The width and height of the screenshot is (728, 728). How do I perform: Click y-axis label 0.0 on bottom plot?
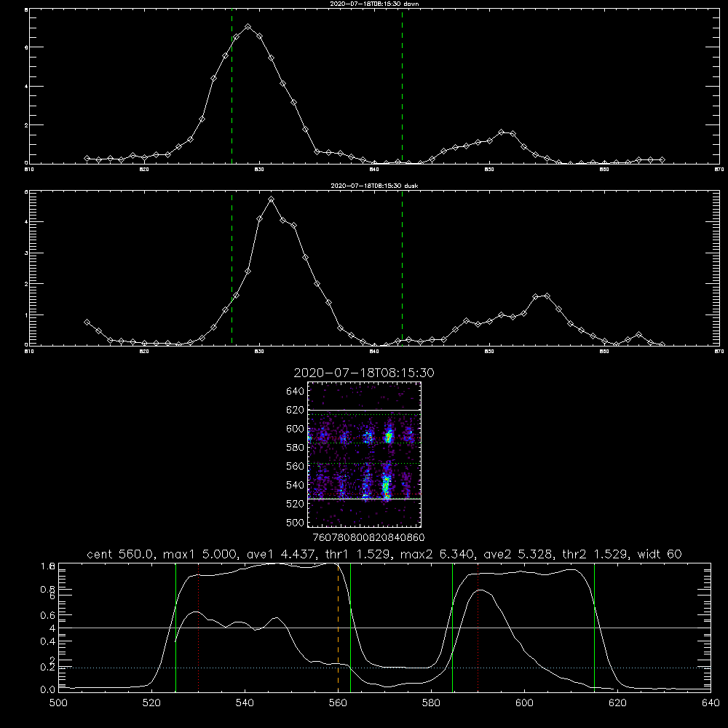point(48,689)
